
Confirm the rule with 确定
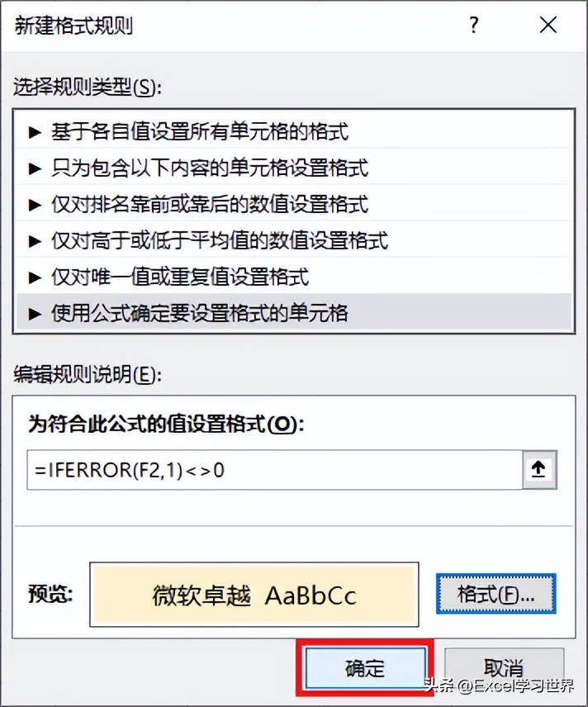pyautogui.click(x=365, y=667)
